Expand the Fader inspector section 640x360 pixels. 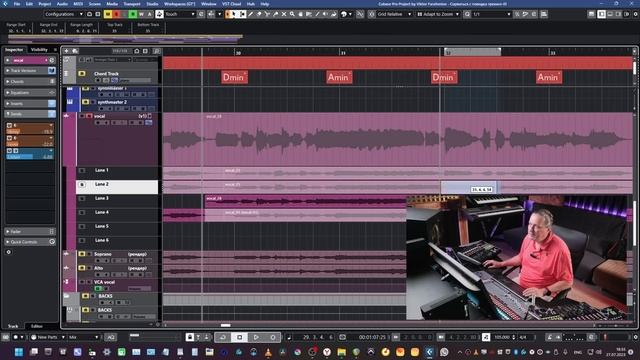[29, 231]
